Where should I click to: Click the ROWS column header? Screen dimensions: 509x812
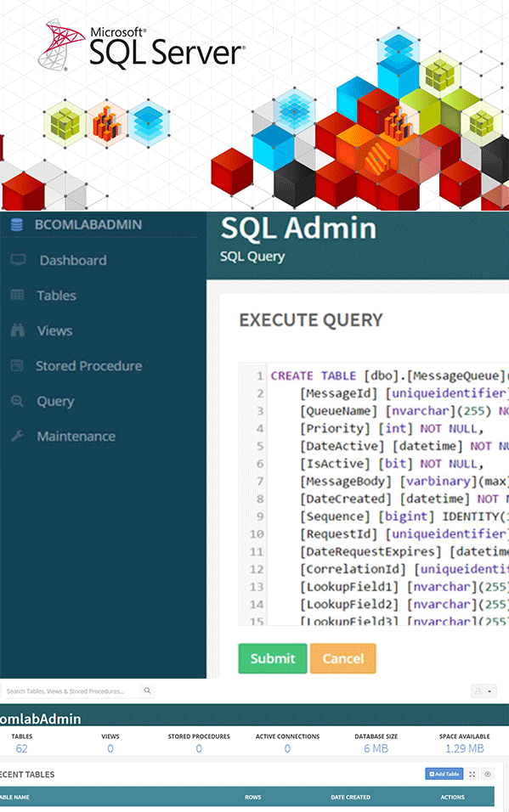tap(253, 797)
